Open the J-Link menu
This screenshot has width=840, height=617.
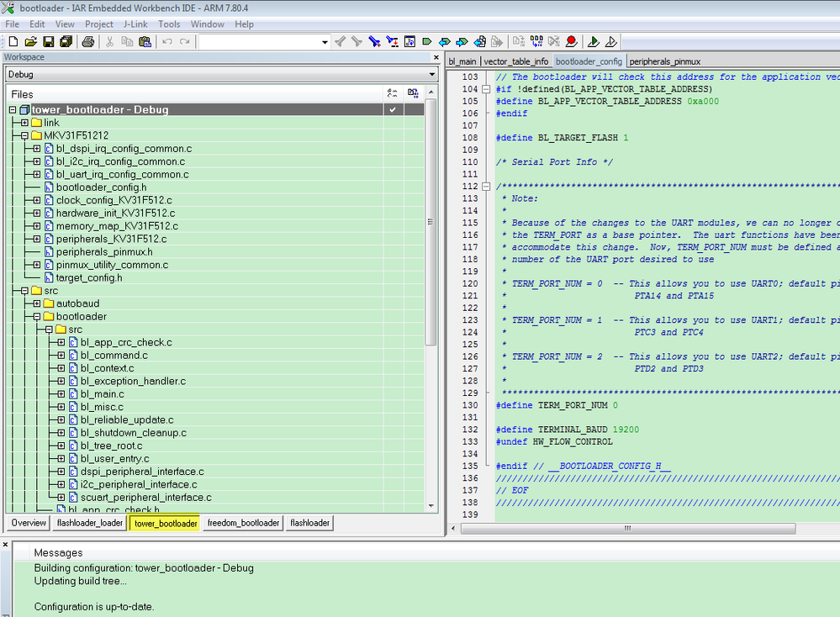coord(135,24)
